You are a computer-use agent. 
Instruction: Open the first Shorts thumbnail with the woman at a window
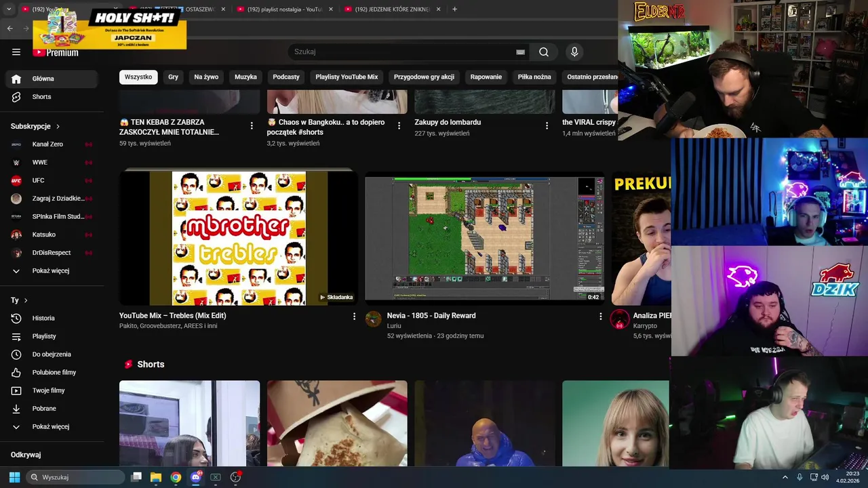pyautogui.click(x=189, y=424)
